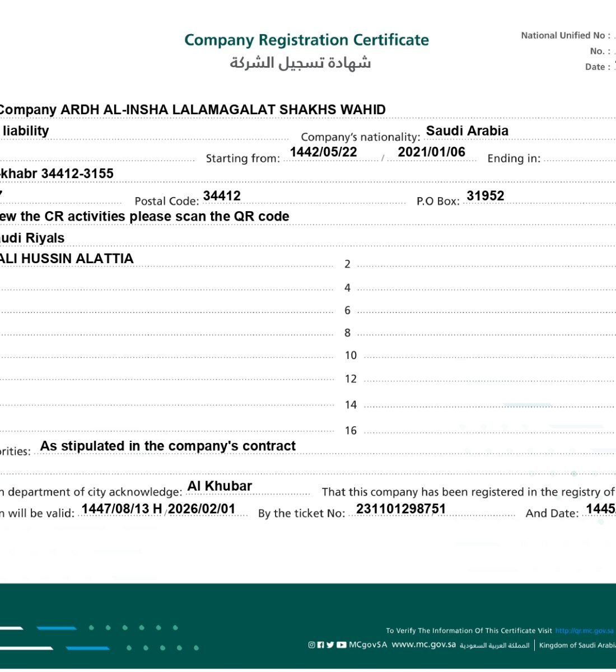Click the Company's nationality label
The height and width of the screenshot is (672, 616).
361,137
